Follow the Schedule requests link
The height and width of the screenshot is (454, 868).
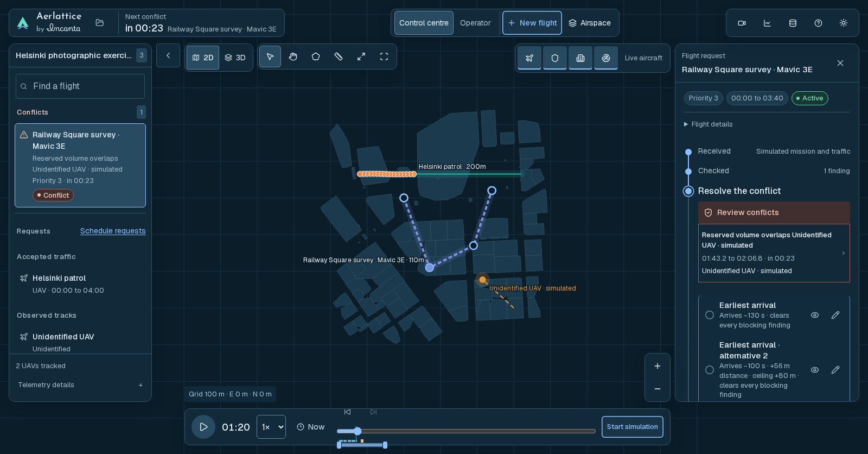(x=113, y=231)
